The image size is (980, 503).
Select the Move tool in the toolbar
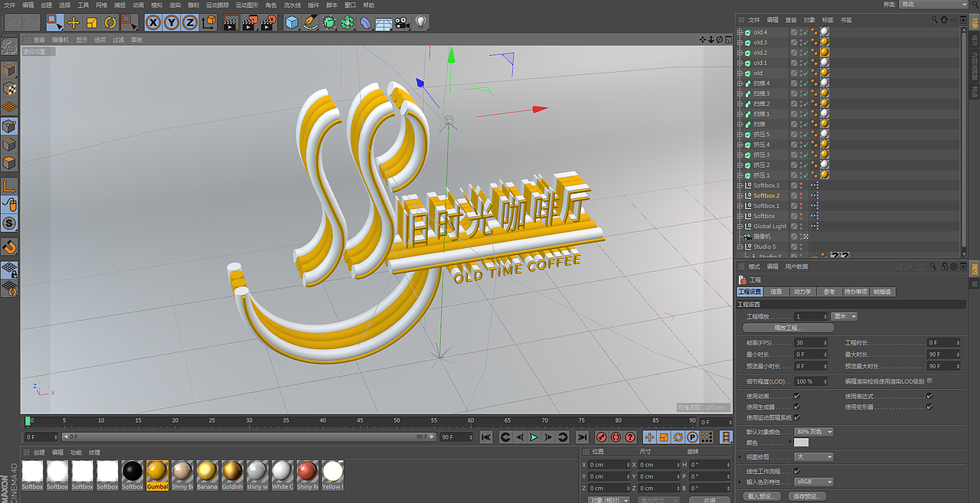click(x=73, y=22)
